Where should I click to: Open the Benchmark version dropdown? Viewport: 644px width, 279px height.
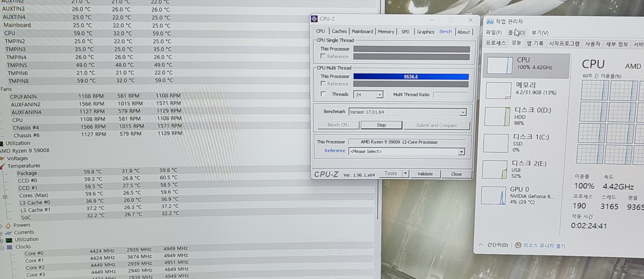[x=463, y=112]
